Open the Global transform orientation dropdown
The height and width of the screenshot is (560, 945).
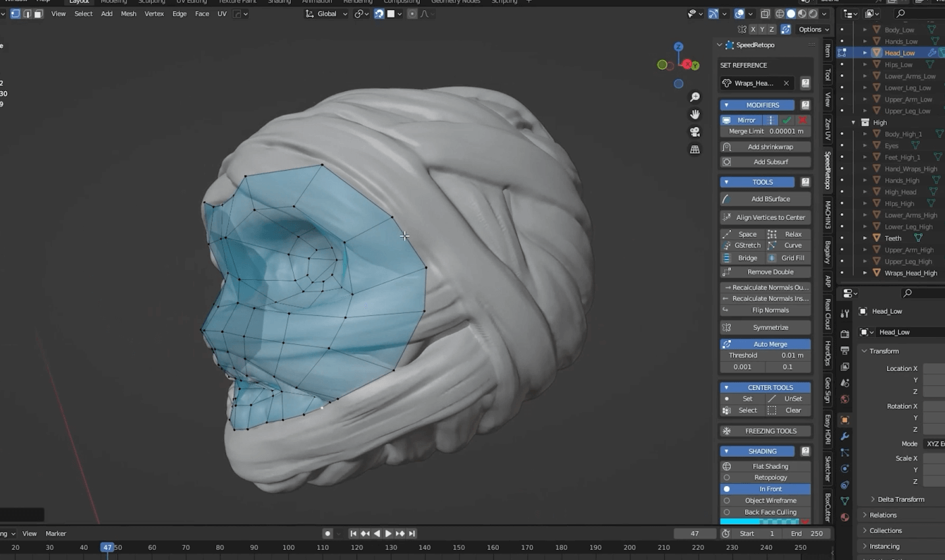pos(327,13)
